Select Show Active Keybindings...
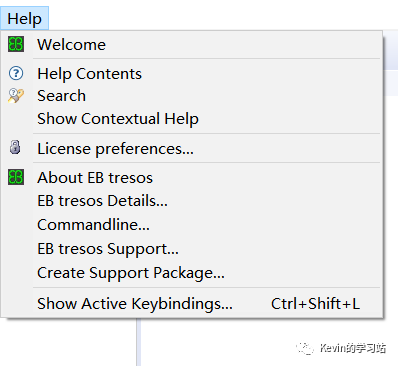Image resolution: width=398 pixels, height=366 pixels. [x=191, y=304]
